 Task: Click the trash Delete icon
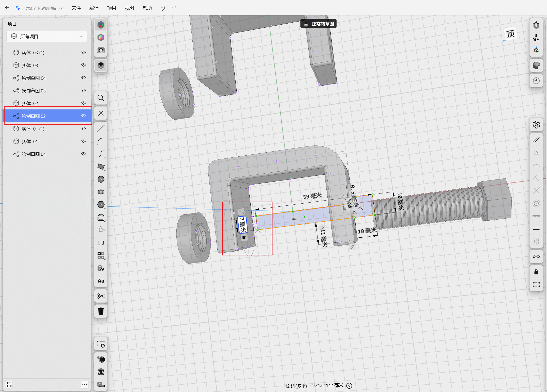[101, 311]
